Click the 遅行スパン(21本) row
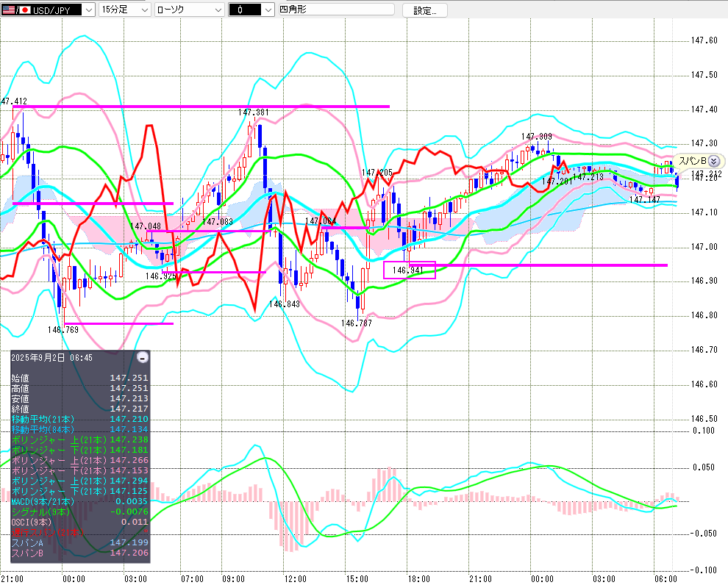The width and height of the screenshot is (728, 585). 79,532
